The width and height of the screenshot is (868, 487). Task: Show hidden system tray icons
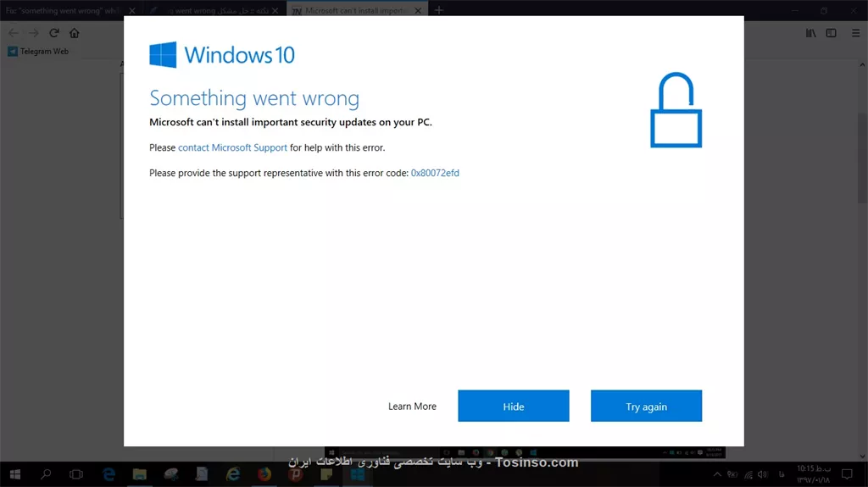pyautogui.click(x=717, y=474)
